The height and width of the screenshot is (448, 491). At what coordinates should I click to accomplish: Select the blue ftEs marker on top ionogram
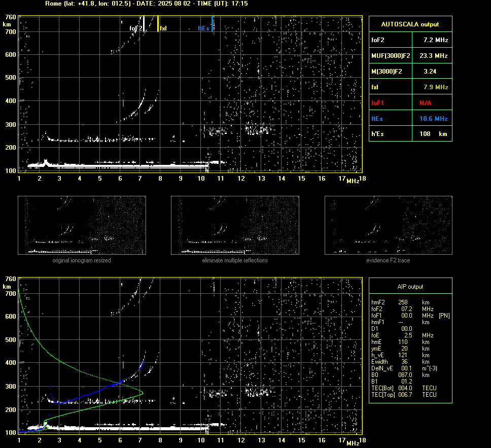213,24
